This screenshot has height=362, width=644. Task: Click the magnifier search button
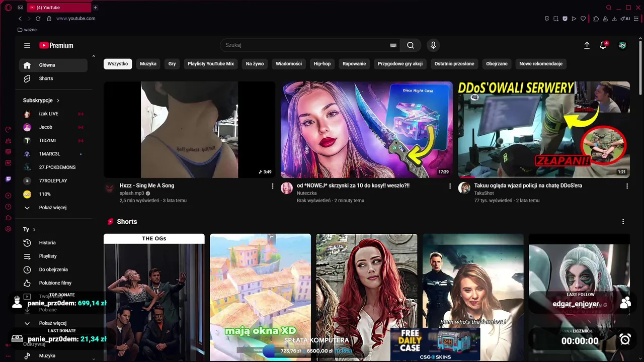(x=411, y=45)
